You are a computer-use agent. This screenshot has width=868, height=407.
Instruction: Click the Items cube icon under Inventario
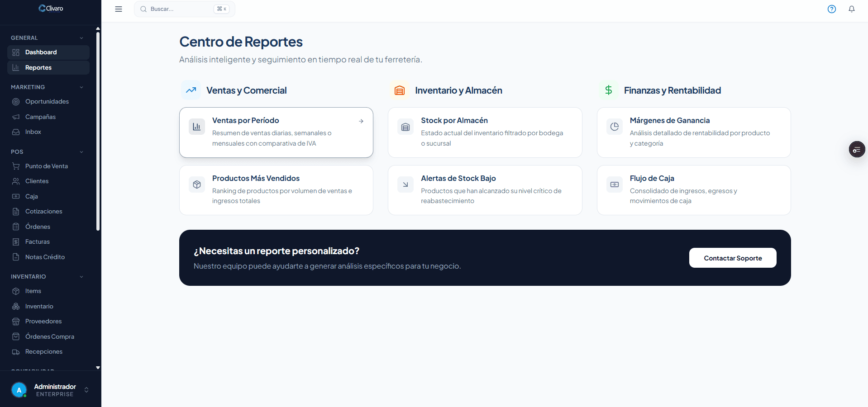point(16,291)
